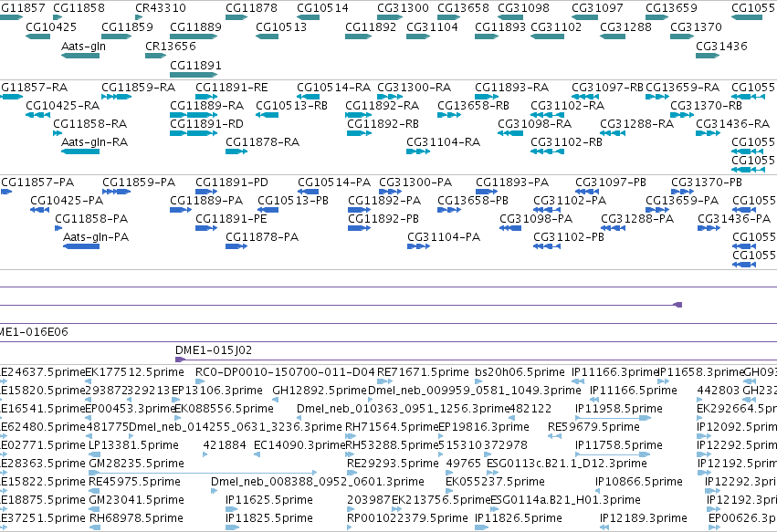Select the CG31436 gene label
This screenshot has width=777, height=532.
[721, 46]
